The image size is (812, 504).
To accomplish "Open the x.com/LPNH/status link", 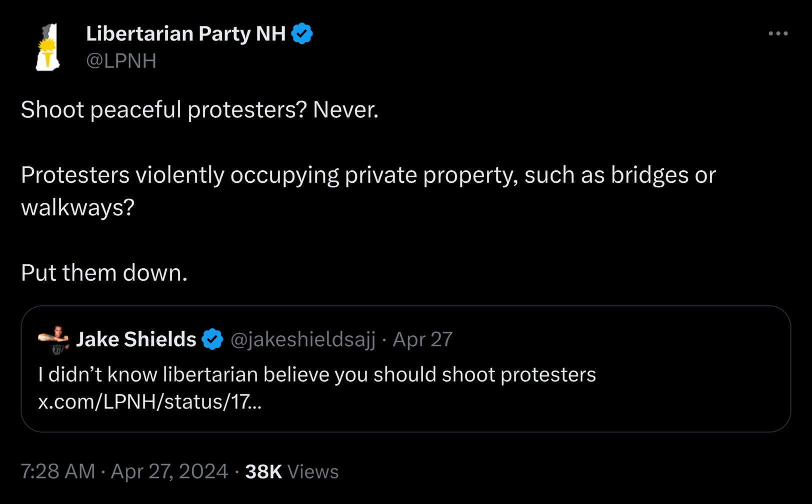I will pyautogui.click(x=149, y=402).
